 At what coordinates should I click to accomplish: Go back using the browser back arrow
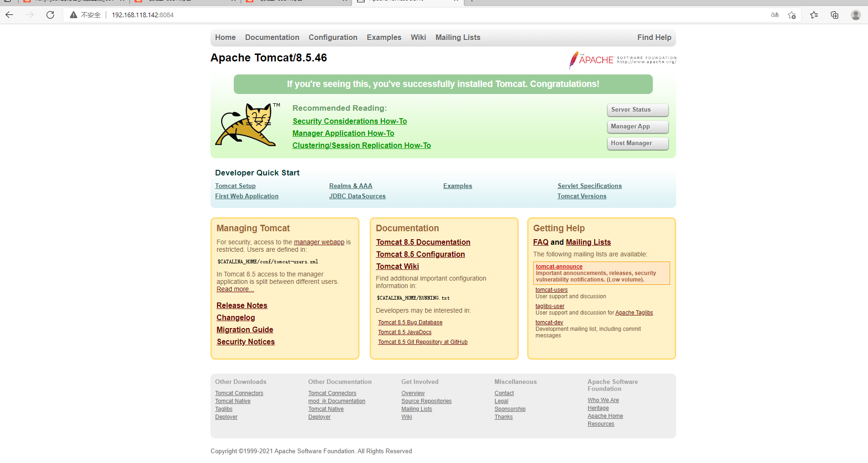[x=9, y=15]
